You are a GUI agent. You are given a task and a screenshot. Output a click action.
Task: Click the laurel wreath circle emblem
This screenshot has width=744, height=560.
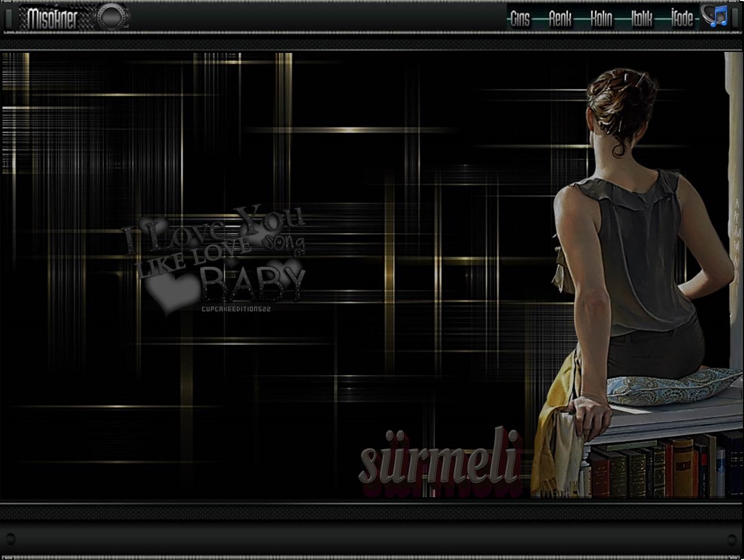[x=112, y=17]
